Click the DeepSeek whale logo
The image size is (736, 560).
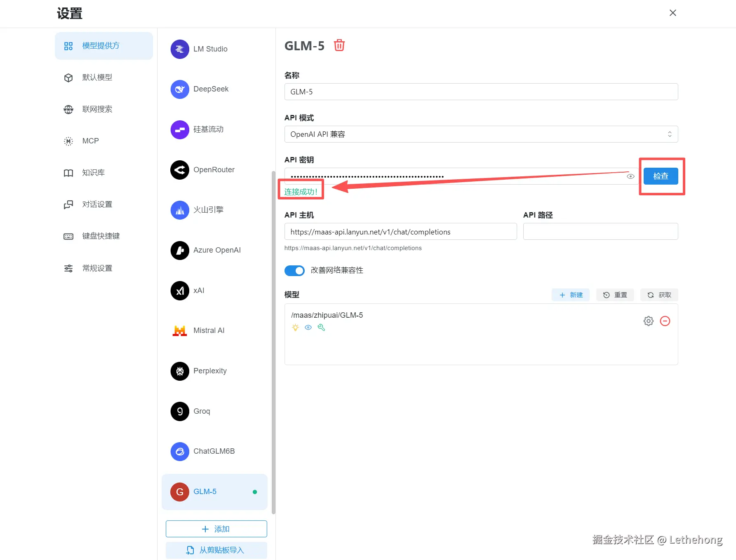click(x=180, y=89)
